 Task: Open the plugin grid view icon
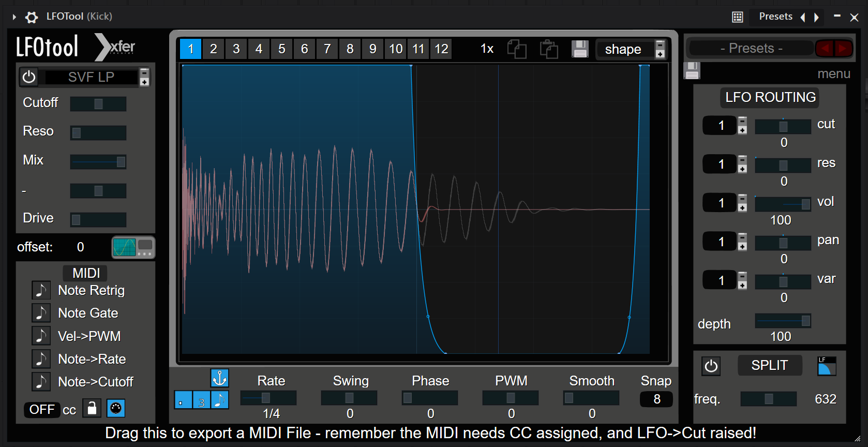(x=738, y=17)
